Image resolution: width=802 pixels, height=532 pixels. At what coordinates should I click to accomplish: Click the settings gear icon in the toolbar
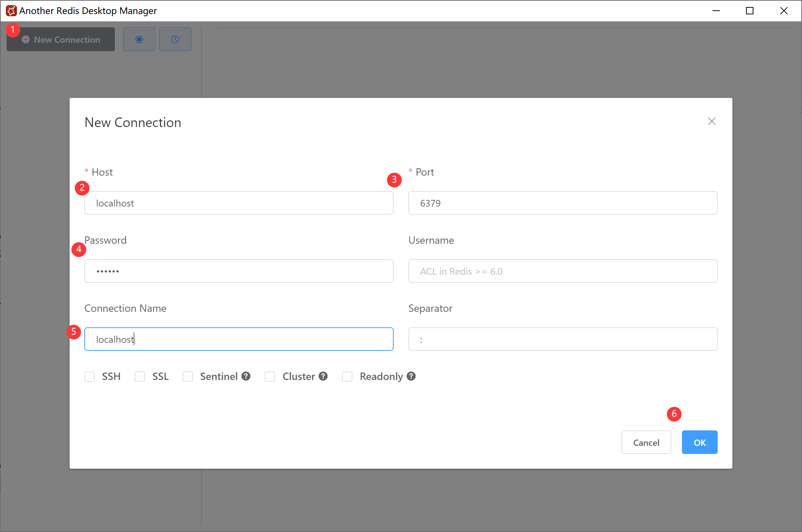click(x=139, y=39)
